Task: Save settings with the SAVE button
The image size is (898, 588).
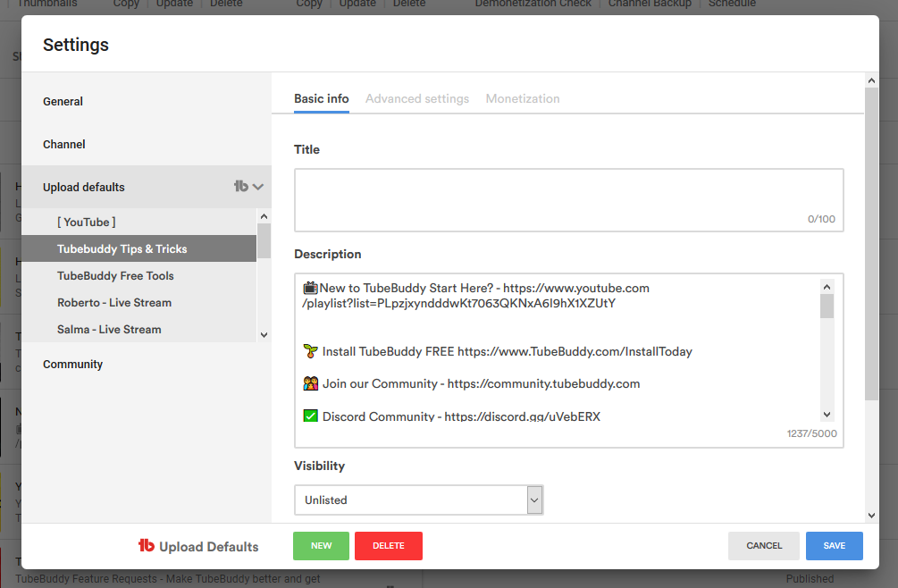Action: pos(834,546)
